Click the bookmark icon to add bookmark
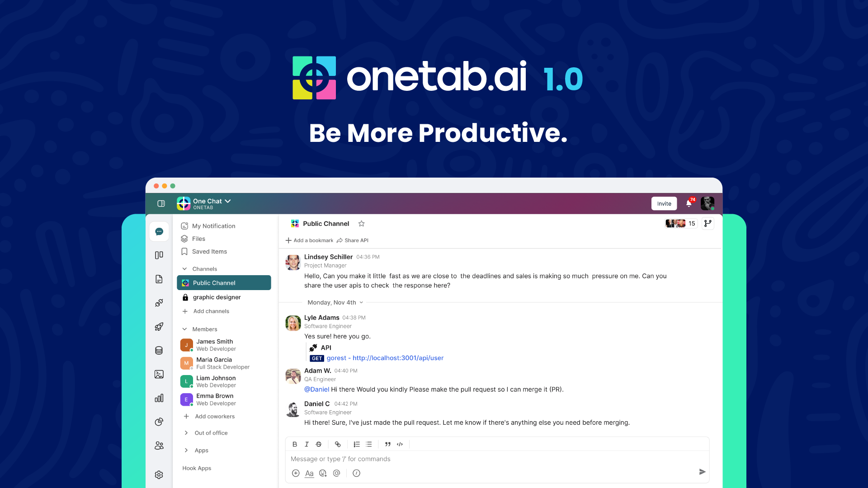Viewport: 868px width, 488px height. click(x=289, y=240)
